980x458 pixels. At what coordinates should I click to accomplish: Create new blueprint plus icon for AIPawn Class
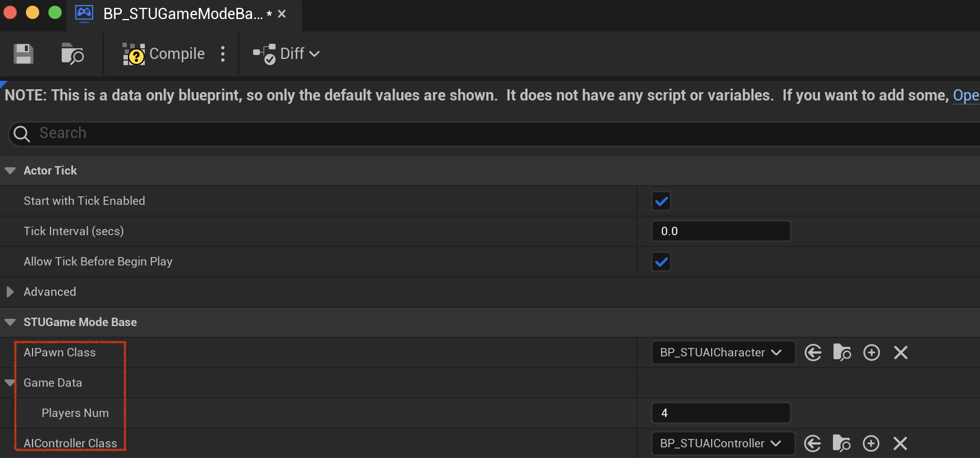(871, 352)
